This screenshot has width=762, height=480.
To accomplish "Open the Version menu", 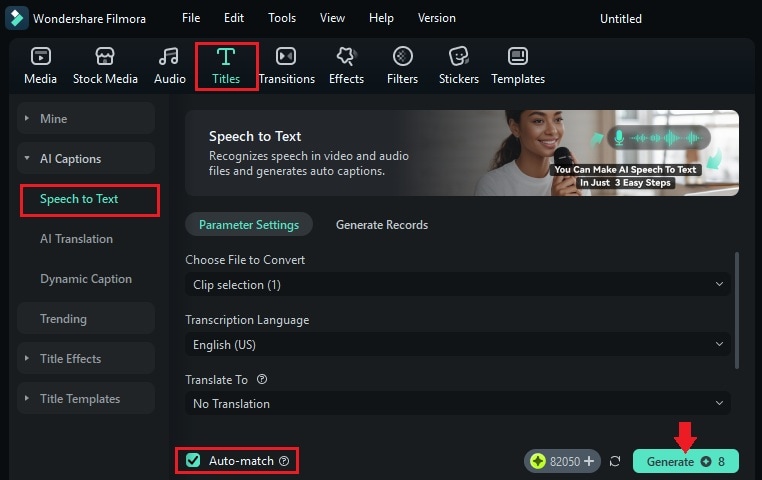I will (436, 18).
